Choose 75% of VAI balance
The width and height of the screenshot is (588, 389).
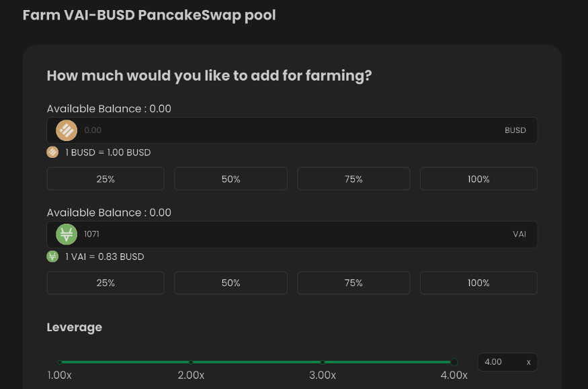(x=353, y=283)
